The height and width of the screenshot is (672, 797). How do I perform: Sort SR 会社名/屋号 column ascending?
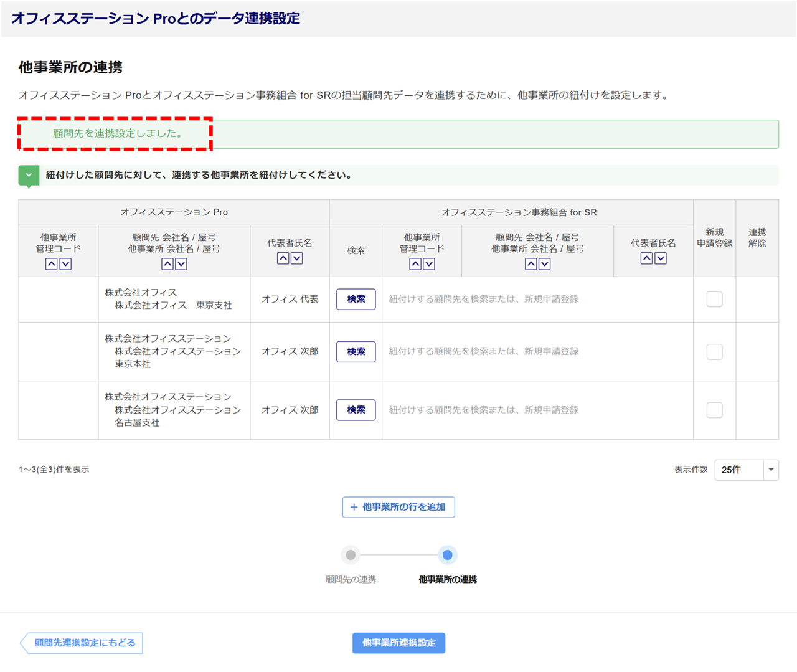click(x=531, y=264)
